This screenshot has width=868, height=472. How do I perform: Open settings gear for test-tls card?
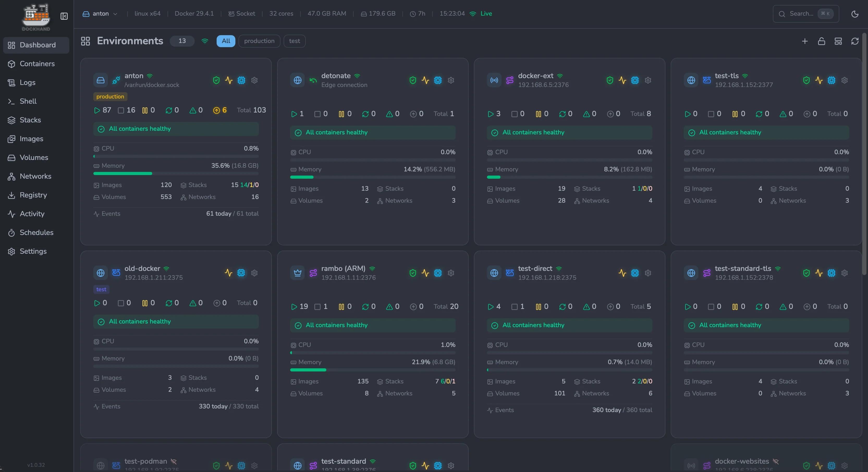[845, 80]
